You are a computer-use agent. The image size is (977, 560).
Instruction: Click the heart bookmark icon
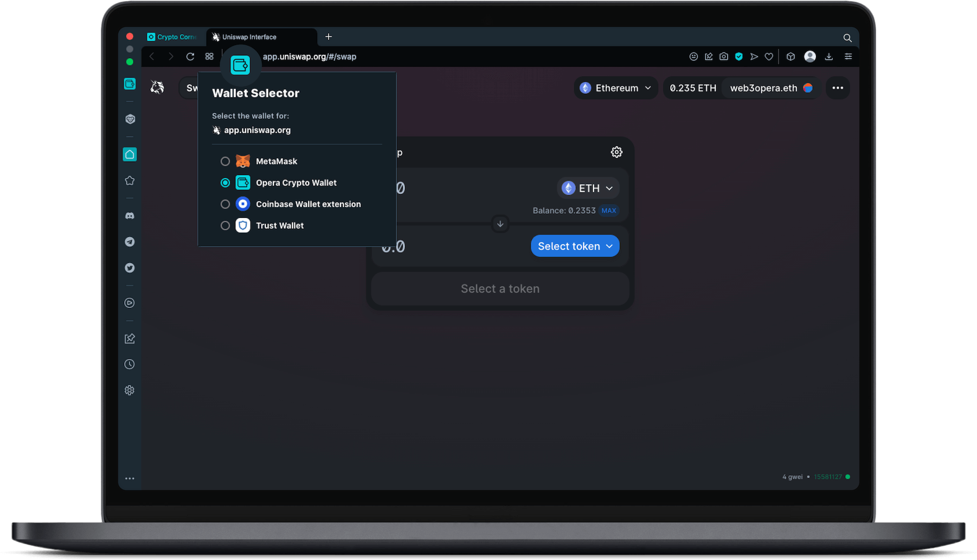coord(769,56)
